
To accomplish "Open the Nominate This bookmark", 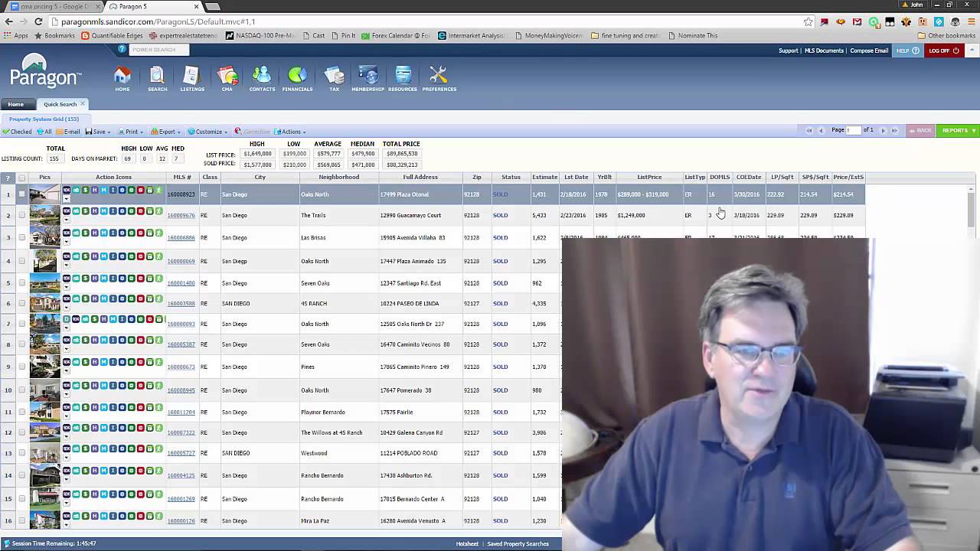I will click(692, 35).
